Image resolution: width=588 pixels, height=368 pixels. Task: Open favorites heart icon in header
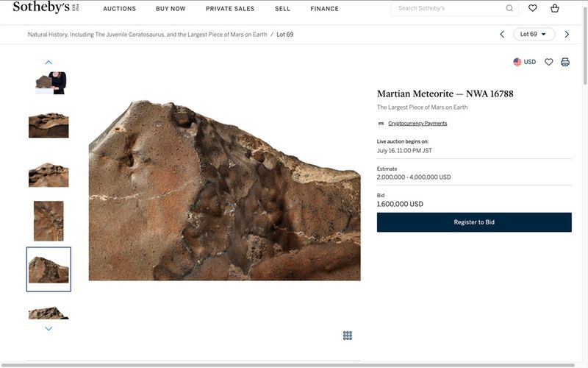coord(533,9)
